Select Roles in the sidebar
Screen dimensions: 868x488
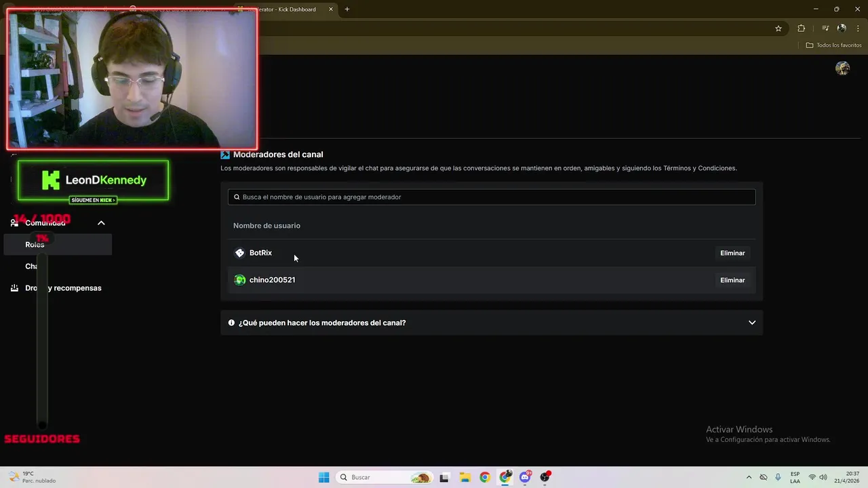coord(58,245)
